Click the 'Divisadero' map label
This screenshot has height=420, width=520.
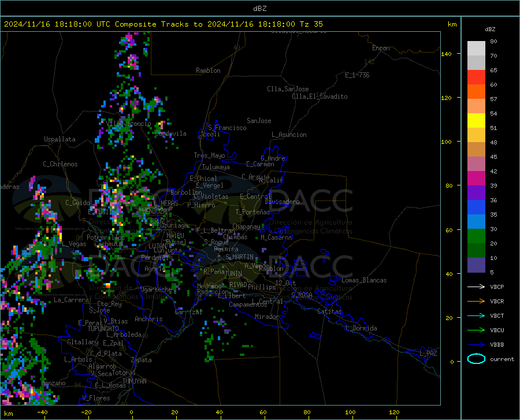pyautogui.click(x=282, y=202)
